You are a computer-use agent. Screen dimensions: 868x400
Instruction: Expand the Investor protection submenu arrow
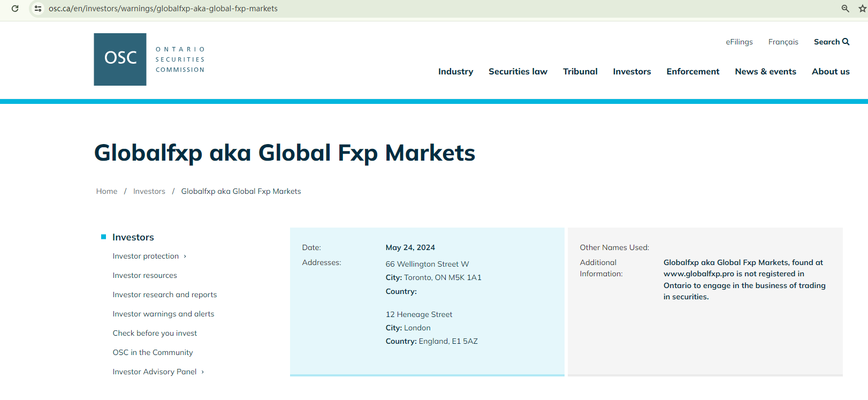(x=185, y=256)
